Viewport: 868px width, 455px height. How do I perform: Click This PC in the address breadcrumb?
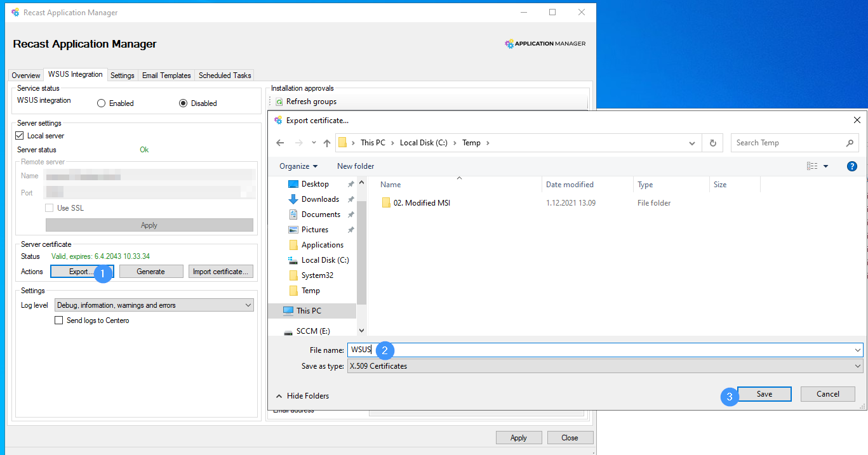pyautogui.click(x=373, y=143)
